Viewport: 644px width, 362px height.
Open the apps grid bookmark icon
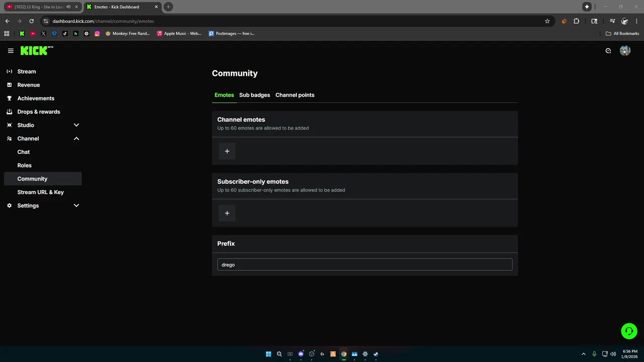pos(7,34)
